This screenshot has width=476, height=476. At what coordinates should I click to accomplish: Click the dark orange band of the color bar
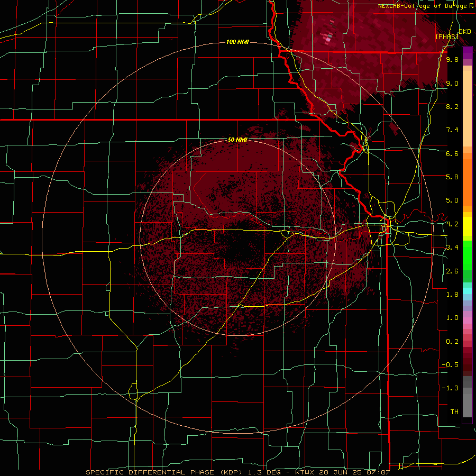(x=467, y=183)
